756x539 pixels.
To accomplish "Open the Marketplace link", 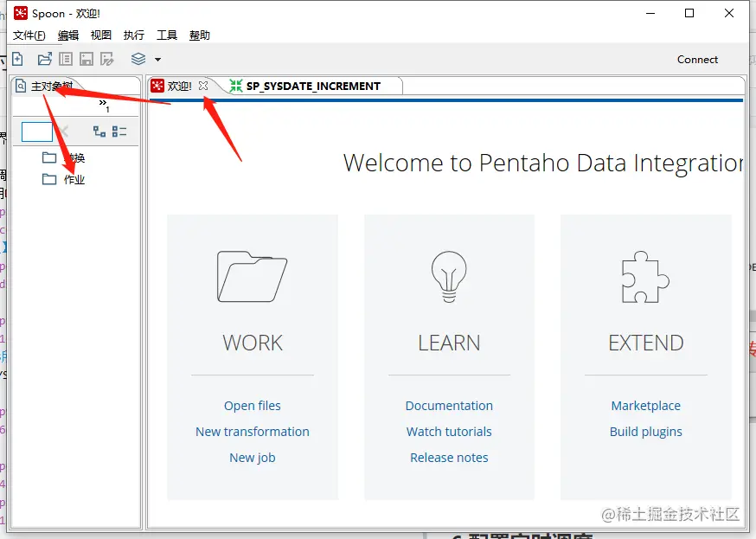I will [645, 406].
